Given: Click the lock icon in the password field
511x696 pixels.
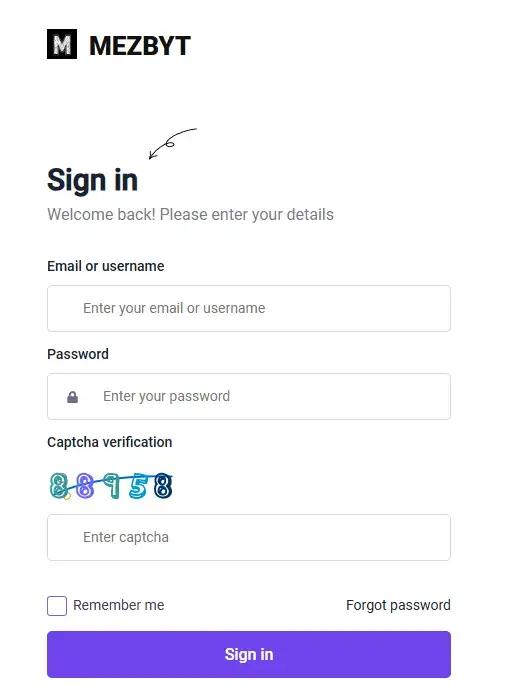Looking at the screenshot, I should click(x=72, y=397).
